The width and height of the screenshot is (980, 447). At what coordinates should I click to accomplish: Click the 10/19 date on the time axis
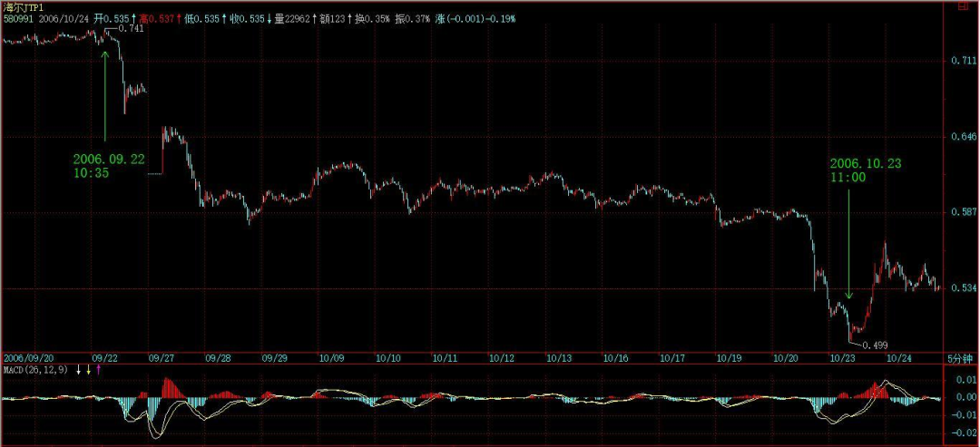[x=730, y=358]
